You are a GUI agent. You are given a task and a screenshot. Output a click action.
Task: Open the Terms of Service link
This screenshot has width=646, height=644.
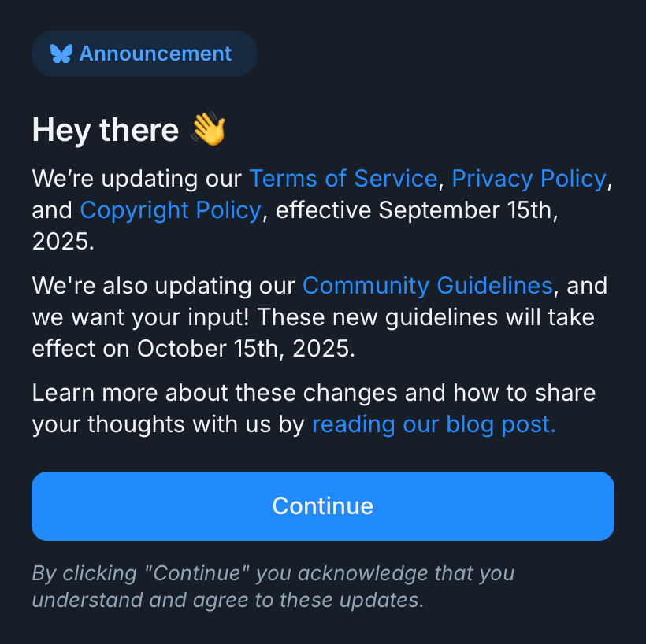pos(343,179)
